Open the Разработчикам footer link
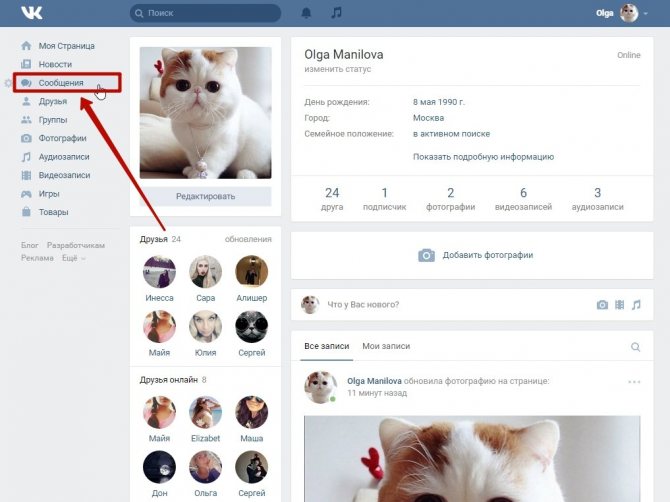670x502 pixels. [76, 245]
